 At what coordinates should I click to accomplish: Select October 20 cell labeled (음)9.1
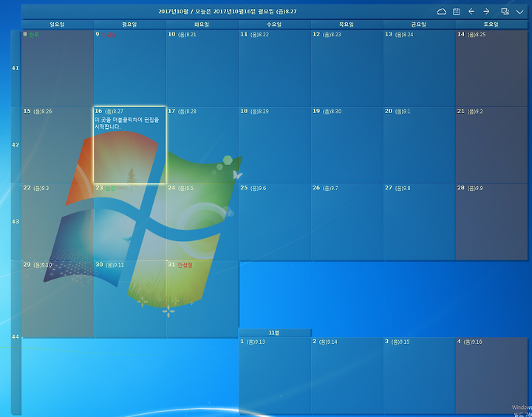(x=419, y=146)
